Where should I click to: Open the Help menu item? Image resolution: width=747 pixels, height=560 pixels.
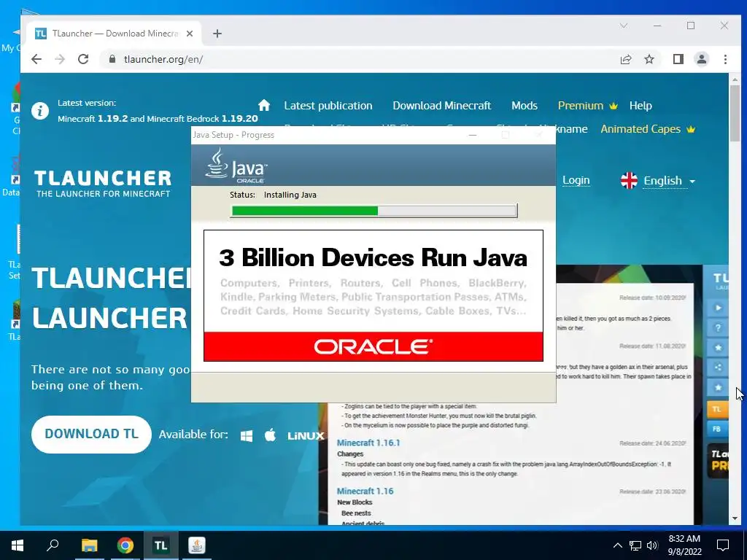pyautogui.click(x=640, y=106)
